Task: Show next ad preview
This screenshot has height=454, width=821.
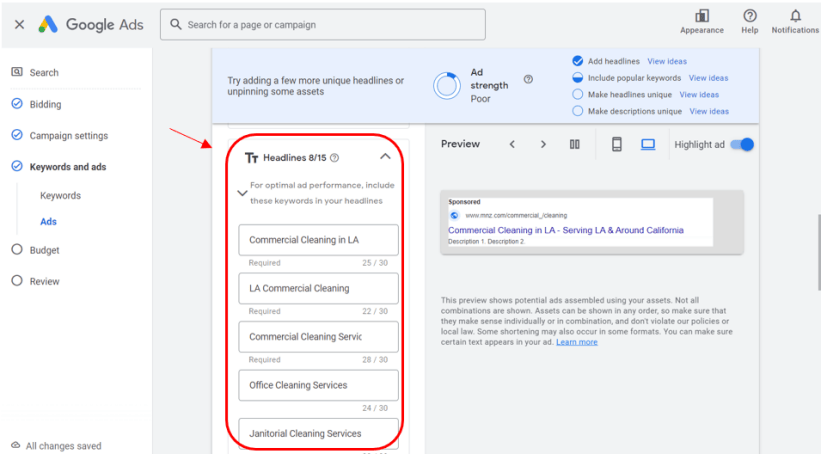Action: 543,145
